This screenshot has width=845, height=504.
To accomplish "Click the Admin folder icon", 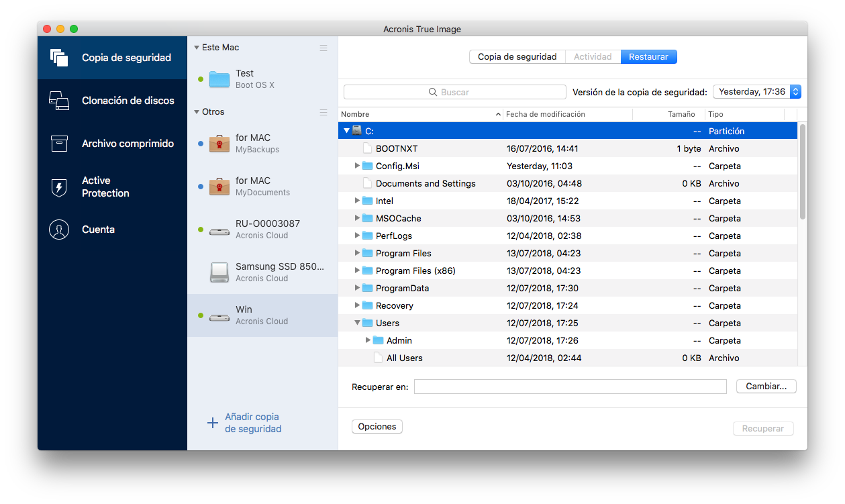I will point(378,340).
